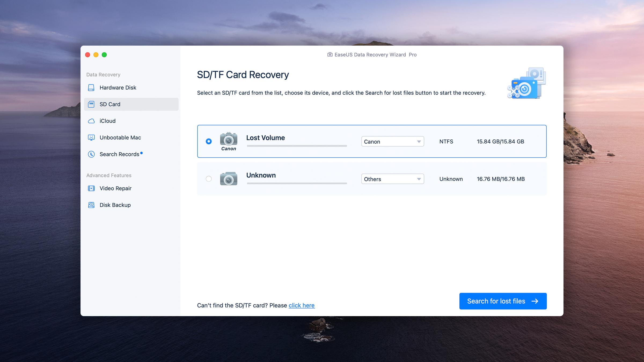Click the 'Unknown' volume name text
Screen dimensions: 644x362
coord(261,175)
